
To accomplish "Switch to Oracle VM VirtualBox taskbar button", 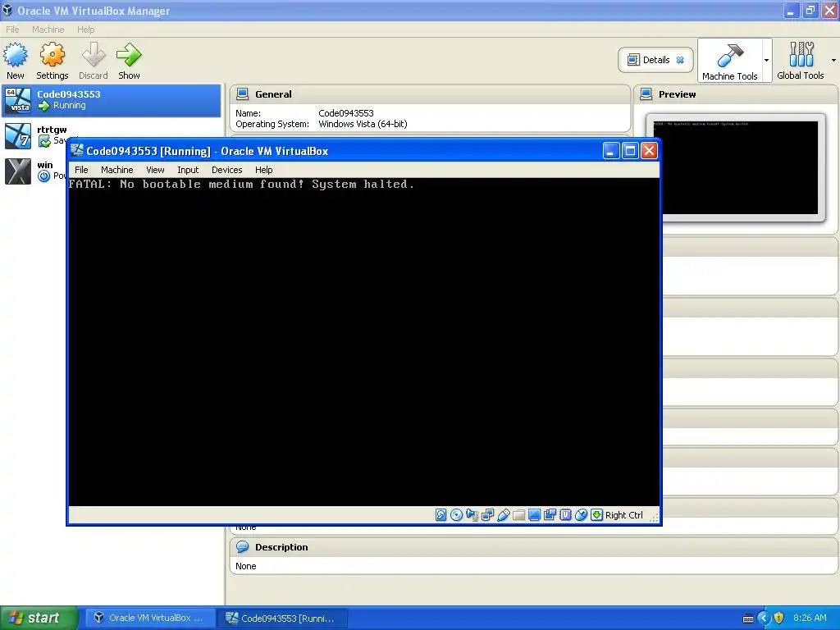I will (x=149, y=618).
